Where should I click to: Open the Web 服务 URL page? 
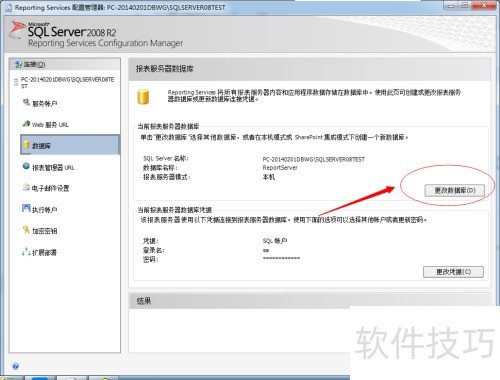click(50, 125)
